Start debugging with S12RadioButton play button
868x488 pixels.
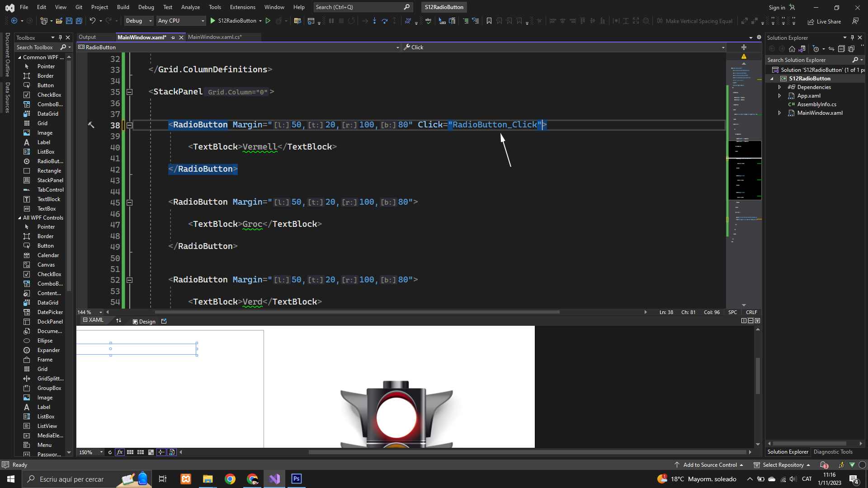(x=212, y=21)
